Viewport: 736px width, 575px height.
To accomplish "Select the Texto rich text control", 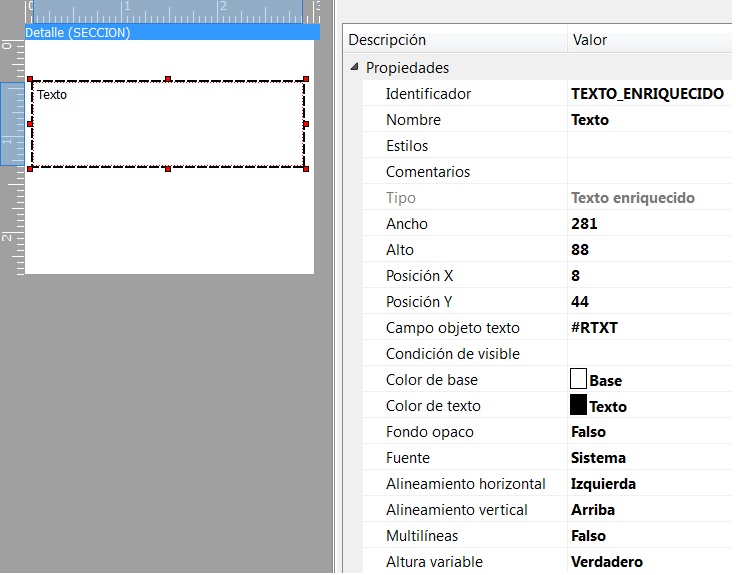I will (x=168, y=124).
